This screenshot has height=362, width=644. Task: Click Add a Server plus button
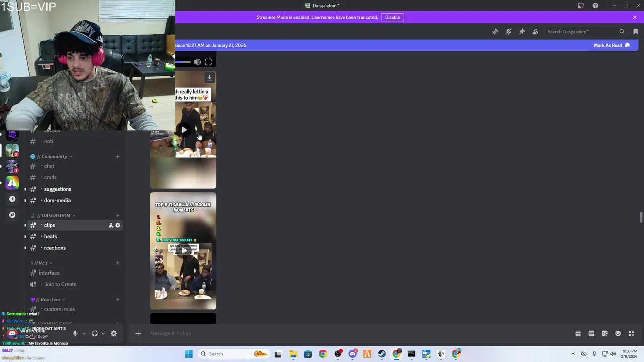[x=12, y=199]
